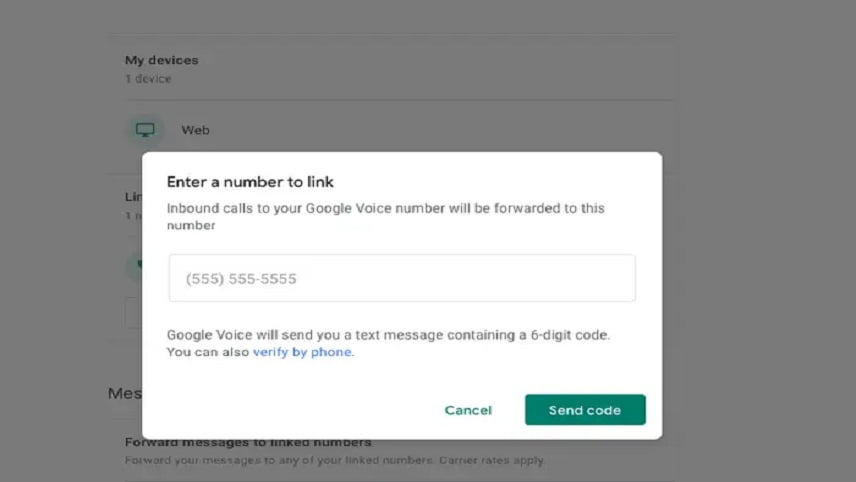
Task: Click the Enter a number to link title
Action: point(250,182)
